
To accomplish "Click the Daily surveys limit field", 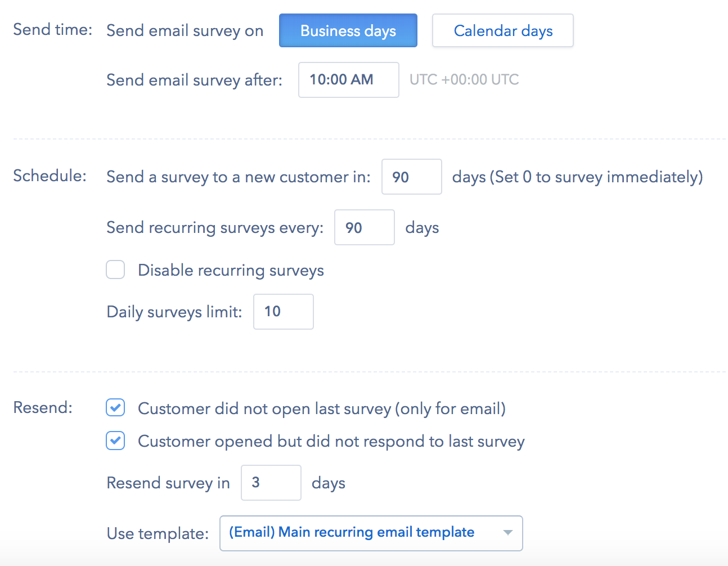I will click(284, 312).
